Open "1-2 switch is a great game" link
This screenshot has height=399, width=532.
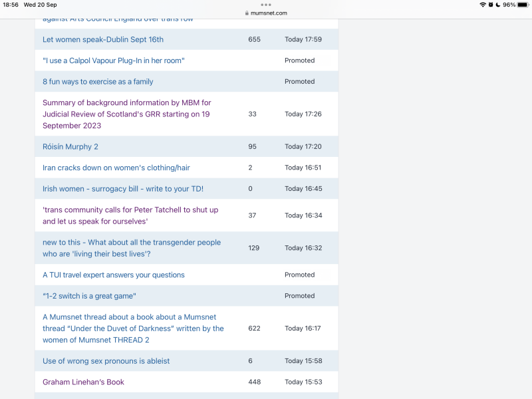[89, 296]
